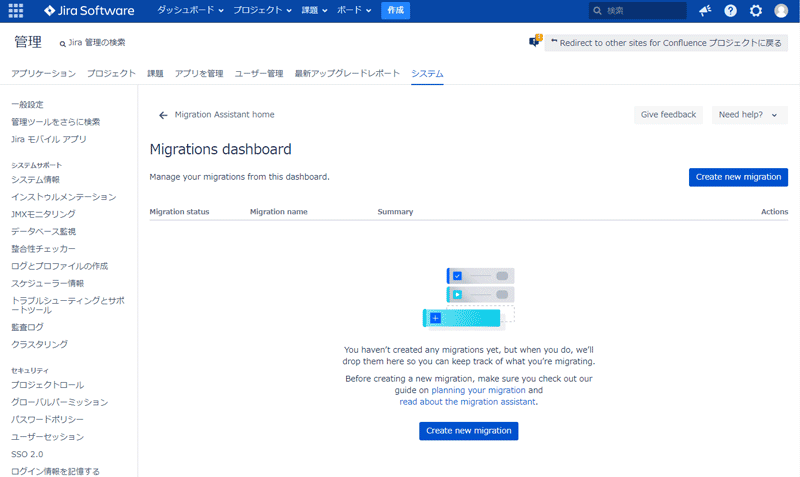Click the back arrow to Migration Assistant home
This screenshot has width=800, height=477.
163,115
